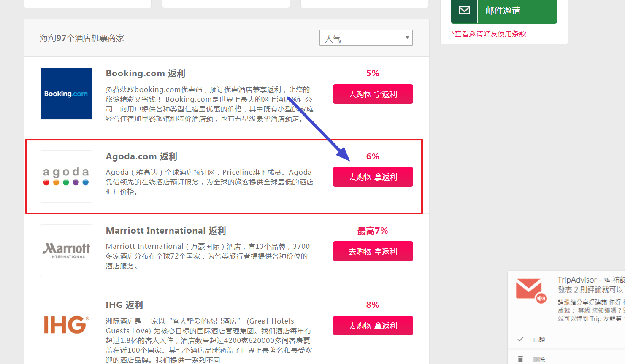Click the Marriott International logo
The image size is (625, 364).
[x=66, y=251]
